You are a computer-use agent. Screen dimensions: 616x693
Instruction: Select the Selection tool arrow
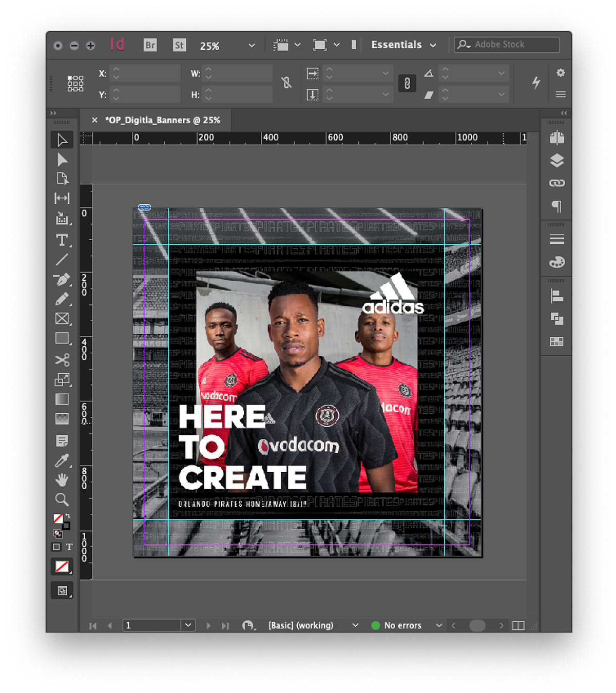(x=62, y=140)
